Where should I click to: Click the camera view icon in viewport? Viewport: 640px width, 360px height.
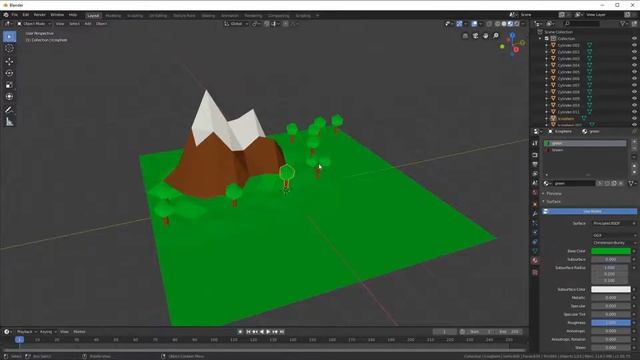point(476,36)
